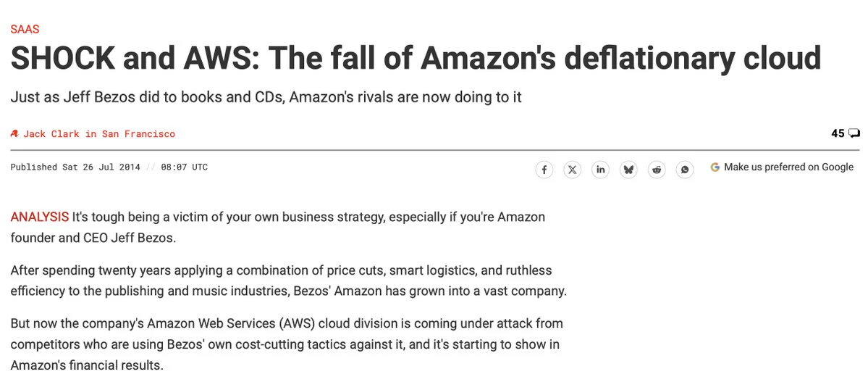This screenshot has height=382, width=868.
Task: Click Make us preferred on Google
Action: (788, 167)
